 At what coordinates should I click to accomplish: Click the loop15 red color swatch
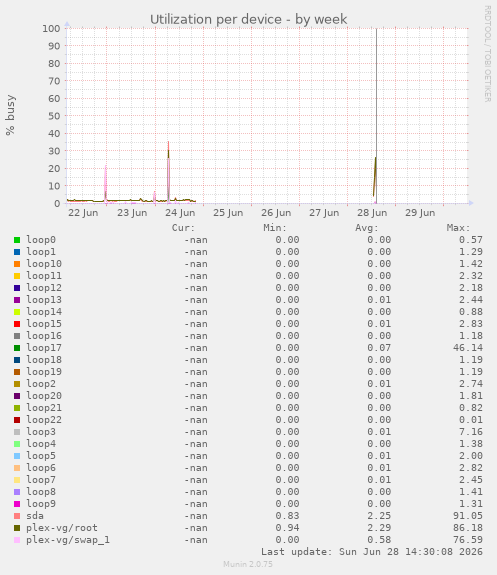pos(17,324)
